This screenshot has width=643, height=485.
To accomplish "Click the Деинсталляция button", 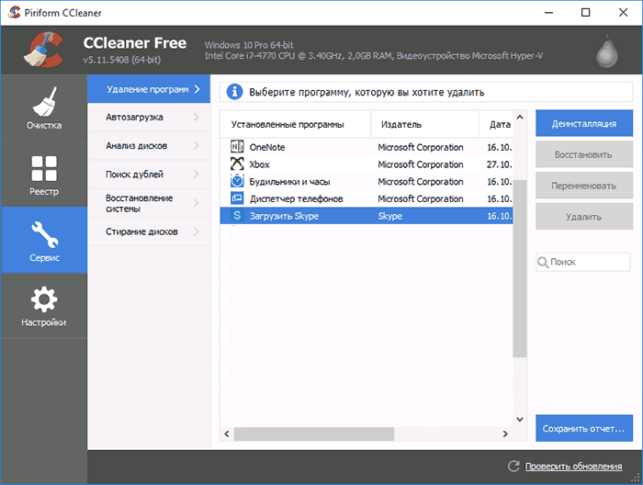I will pyautogui.click(x=584, y=123).
